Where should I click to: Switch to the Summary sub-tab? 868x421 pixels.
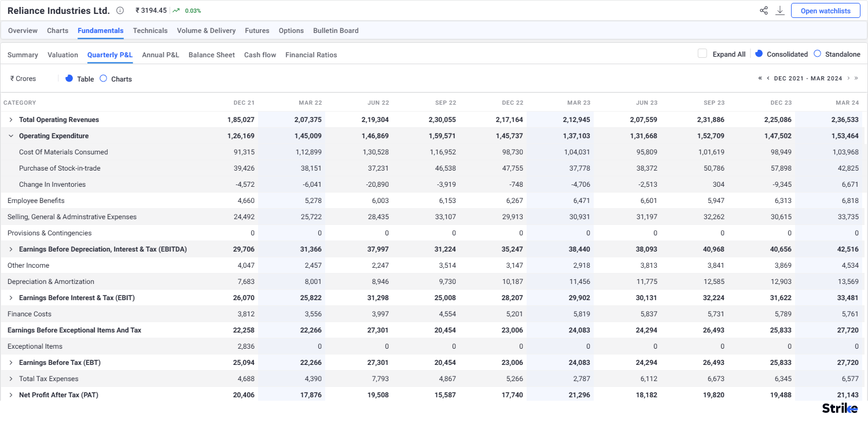[x=23, y=55]
